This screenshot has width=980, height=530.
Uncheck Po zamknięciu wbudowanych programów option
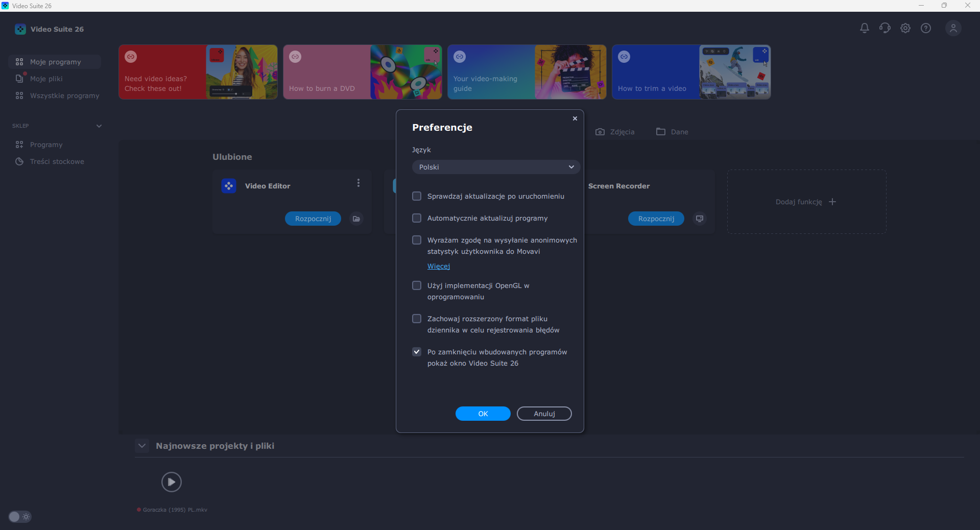click(x=417, y=352)
